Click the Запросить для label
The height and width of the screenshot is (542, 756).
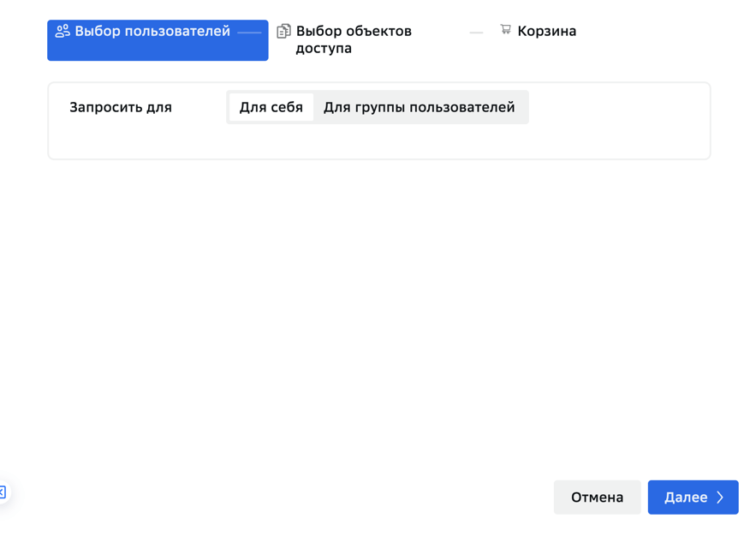[121, 107]
